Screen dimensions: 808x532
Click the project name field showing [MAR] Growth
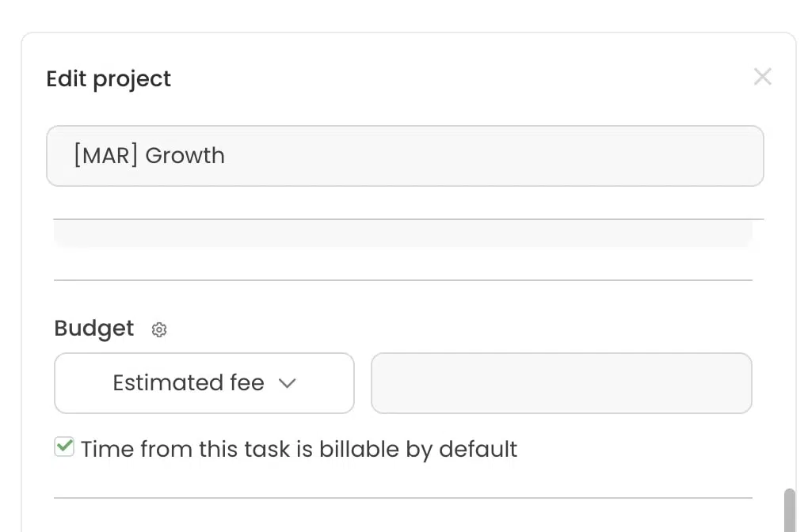pos(406,155)
